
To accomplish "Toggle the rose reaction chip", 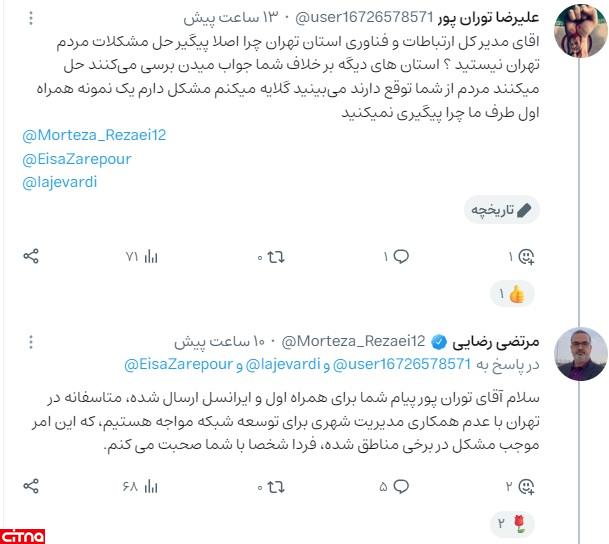I will click(x=512, y=524).
